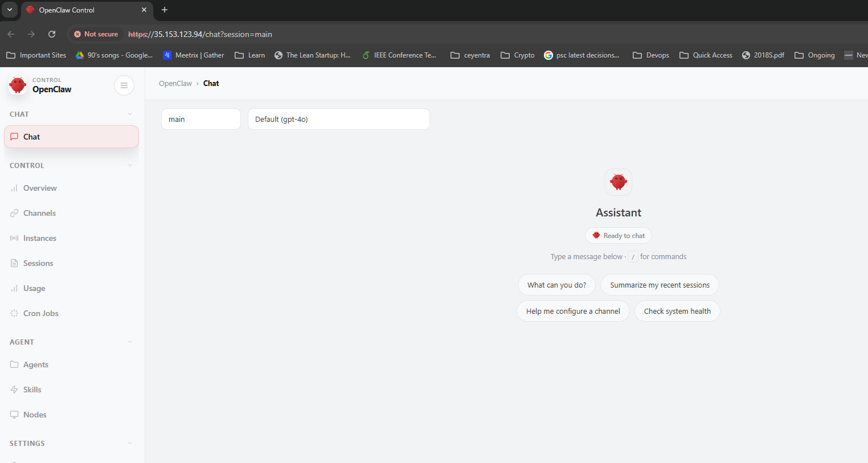
Task: Collapse the CONTROL sidebar section
Action: click(130, 166)
